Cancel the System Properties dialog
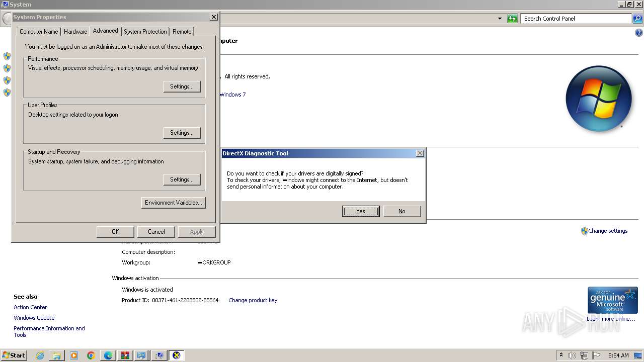This screenshot has height=362, width=644. (156, 232)
